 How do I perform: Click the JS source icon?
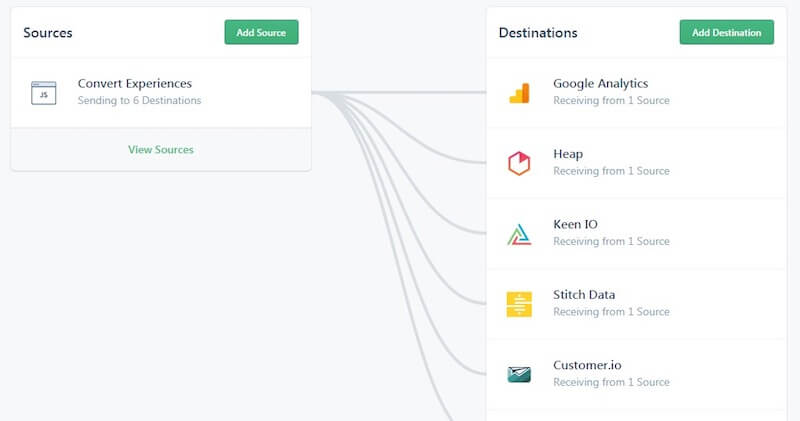[x=43, y=93]
